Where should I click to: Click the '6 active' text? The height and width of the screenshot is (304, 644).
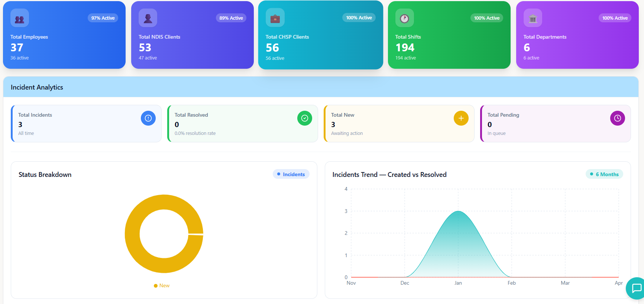pyautogui.click(x=531, y=58)
